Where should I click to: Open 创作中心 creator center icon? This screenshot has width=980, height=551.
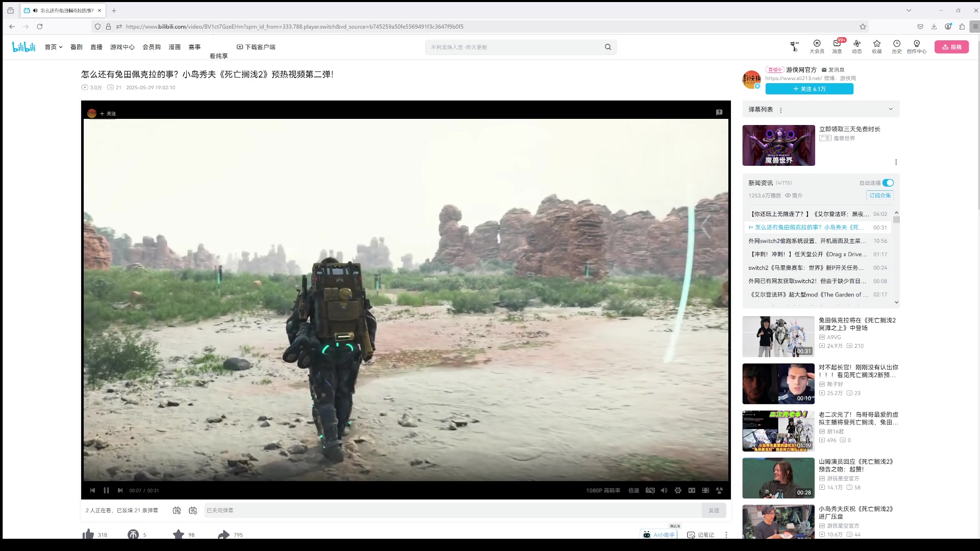917,46
